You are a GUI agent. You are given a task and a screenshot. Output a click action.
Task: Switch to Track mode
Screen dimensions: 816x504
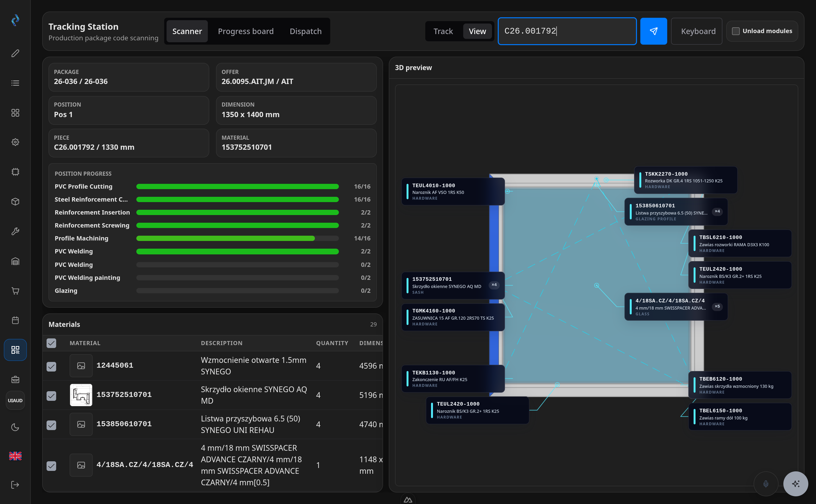coord(443,31)
